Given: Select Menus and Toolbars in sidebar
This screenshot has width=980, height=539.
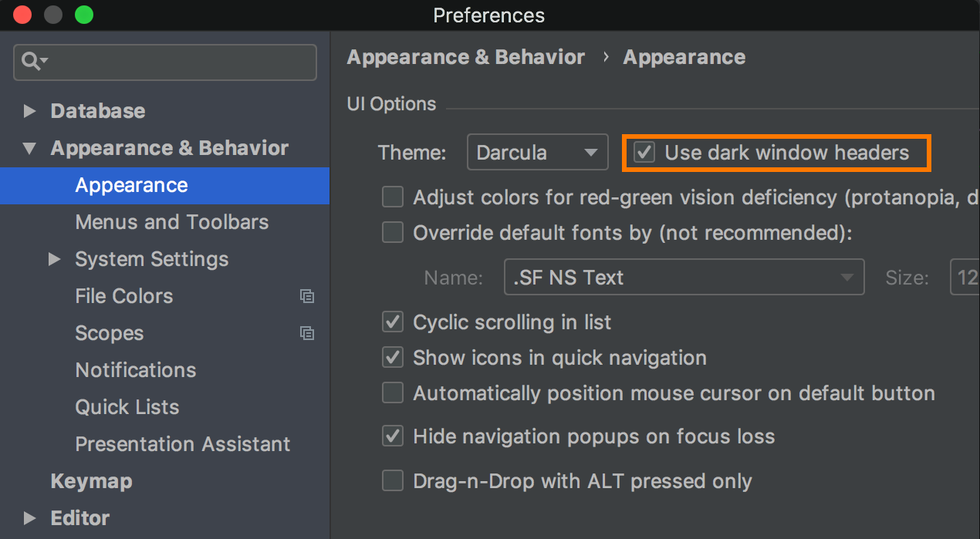Looking at the screenshot, I should tap(172, 222).
